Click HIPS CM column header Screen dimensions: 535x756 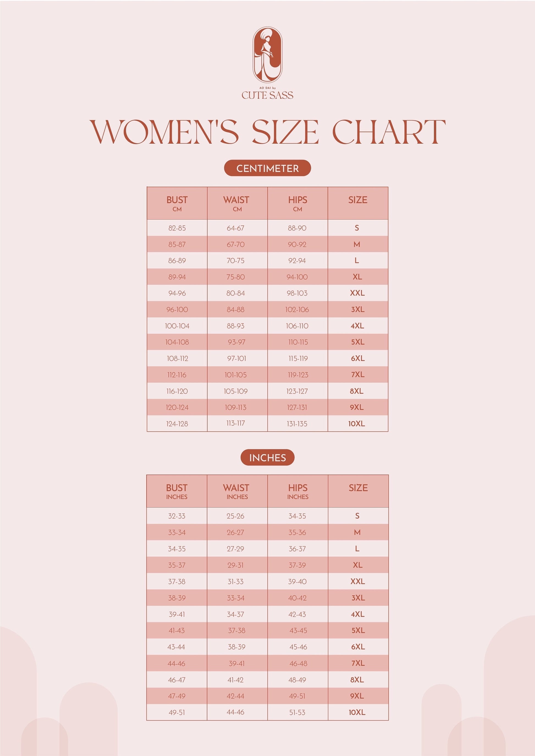pyautogui.click(x=297, y=203)
